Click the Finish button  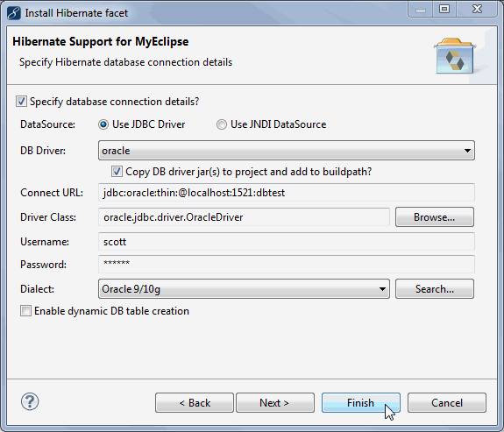click(x=361, y=403)
